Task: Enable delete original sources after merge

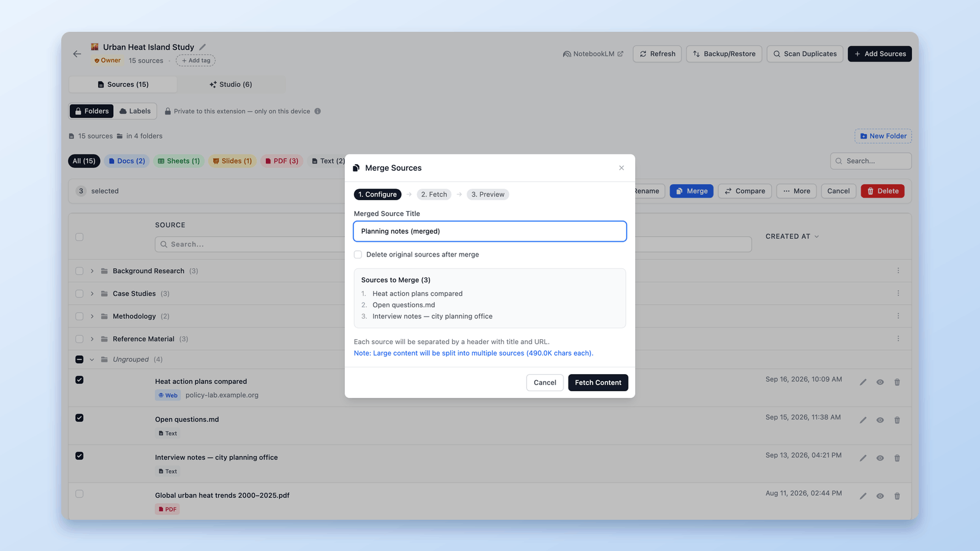Action: pos(358,255)
